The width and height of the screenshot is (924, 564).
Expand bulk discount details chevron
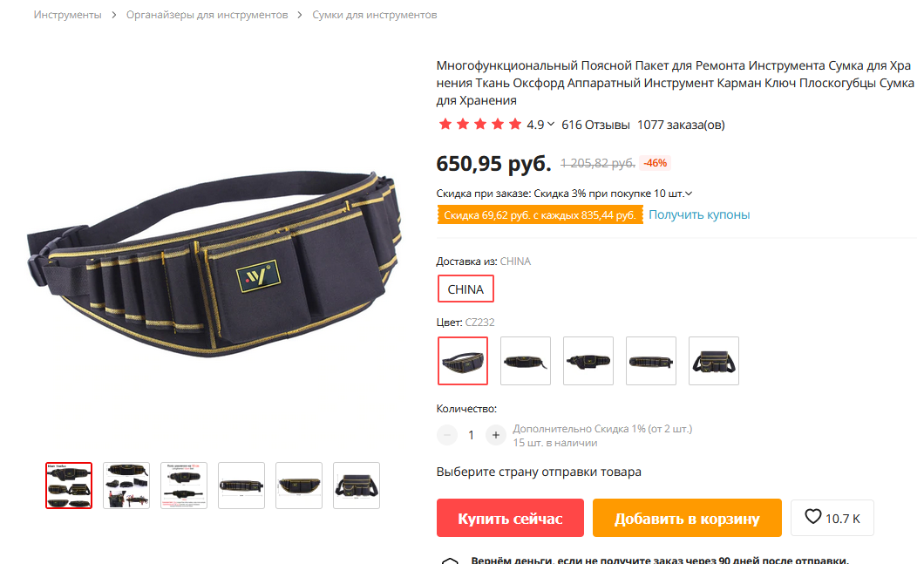click(x=689, y=194)
